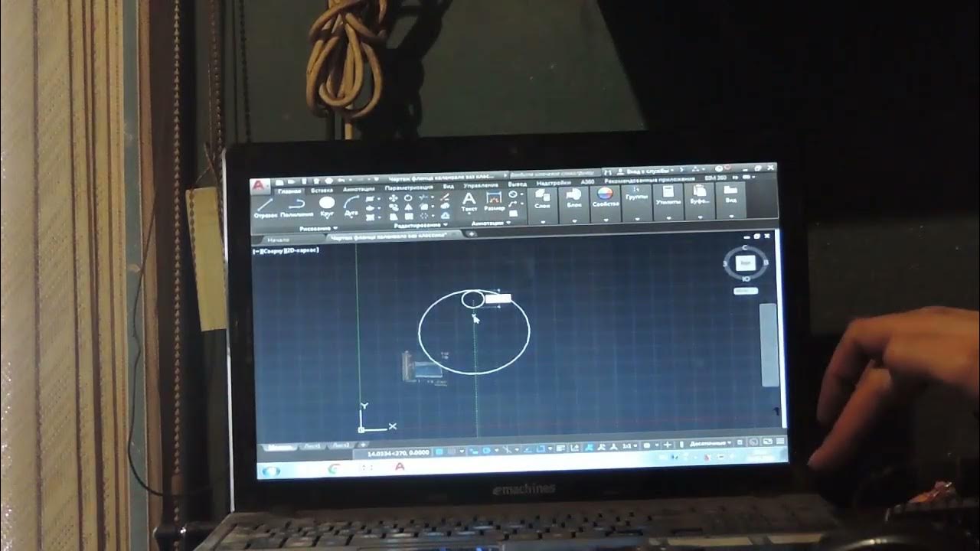Open the quick access toolbar customize arrow
This screenshot has width=980, height=551.
376,179
